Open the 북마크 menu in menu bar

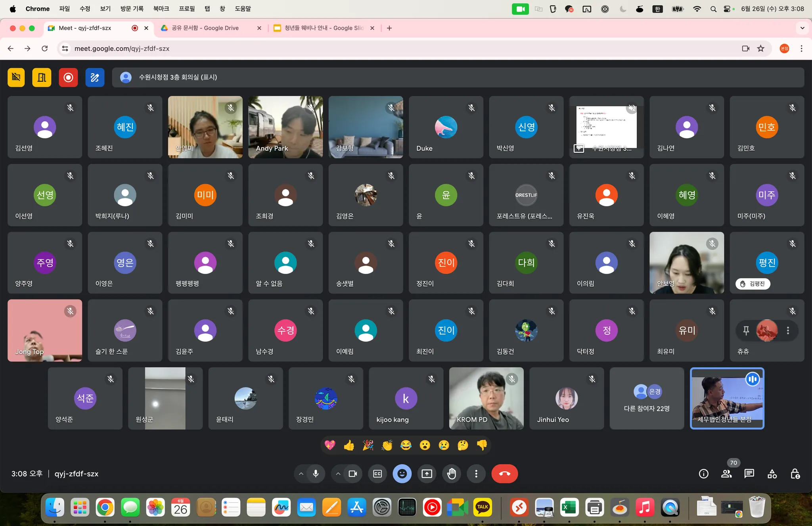[161, 9]
